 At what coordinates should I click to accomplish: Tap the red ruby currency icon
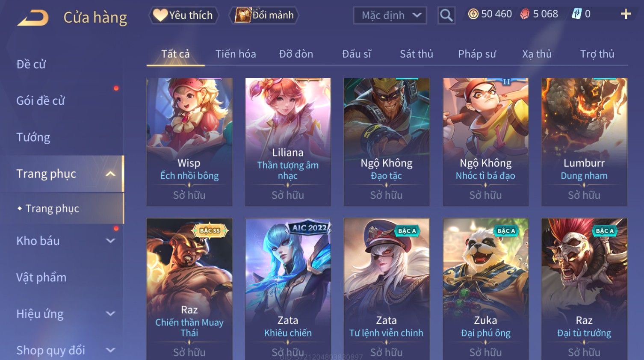pos(525,14)
